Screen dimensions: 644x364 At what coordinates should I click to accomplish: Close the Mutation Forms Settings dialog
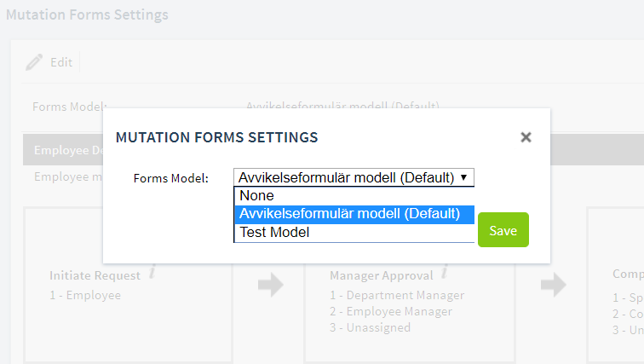pos(526,137)
